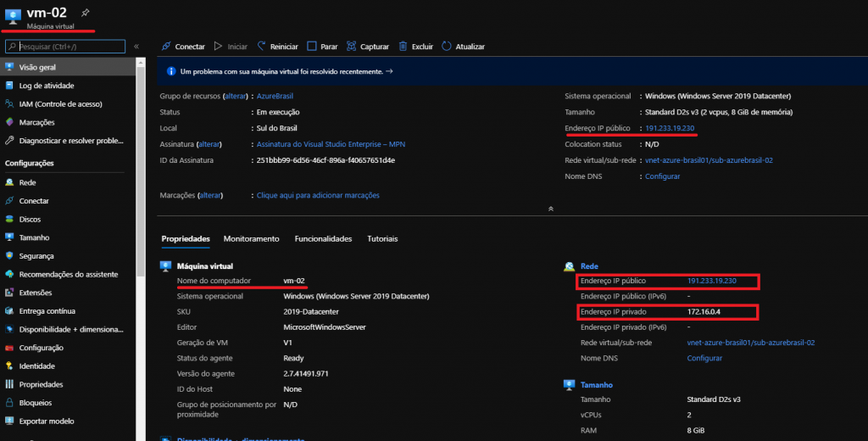Click the pin icon next to vm-02
868x441 pixels.
click(x=84, y=13)
